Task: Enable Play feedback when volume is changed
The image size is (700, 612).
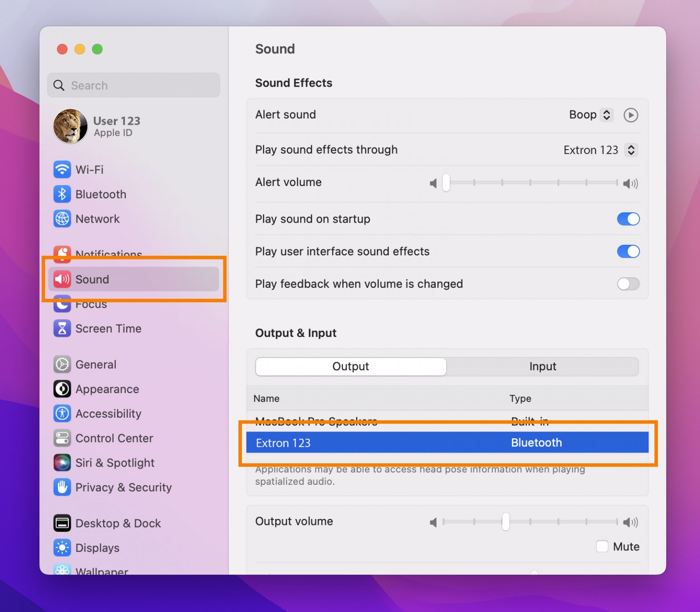Action: pos(628,284)
